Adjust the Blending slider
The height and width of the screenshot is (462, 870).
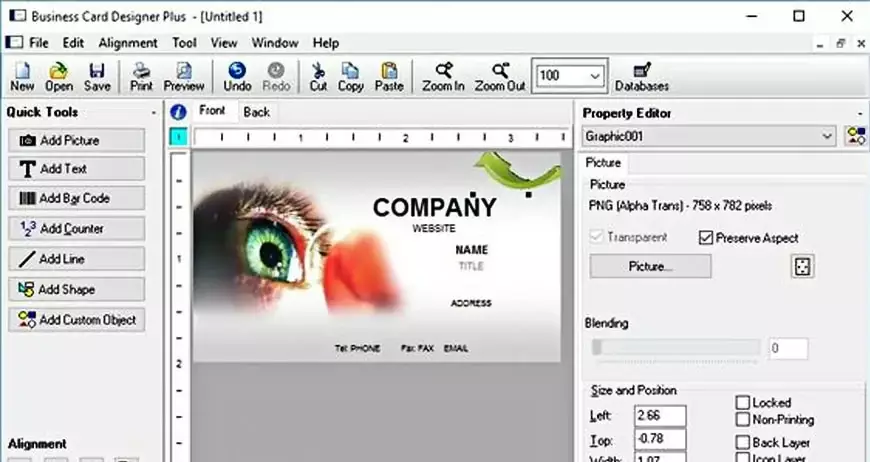[598, 348]
